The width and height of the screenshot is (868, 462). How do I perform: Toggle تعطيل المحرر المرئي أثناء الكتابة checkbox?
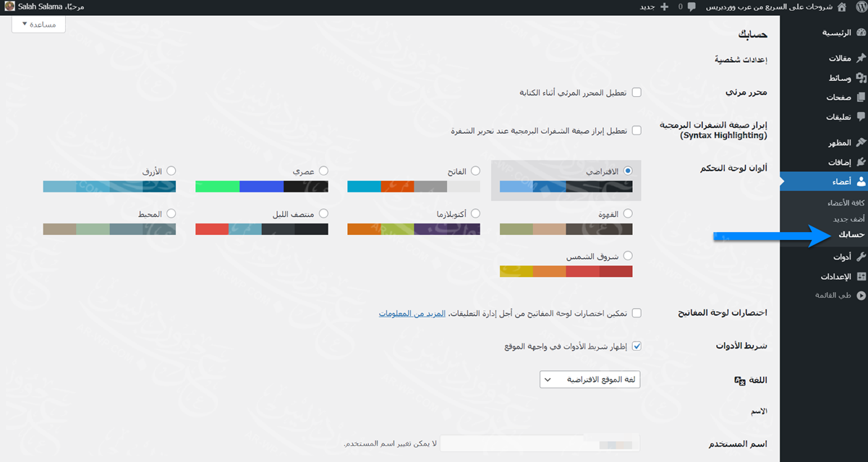637,93
